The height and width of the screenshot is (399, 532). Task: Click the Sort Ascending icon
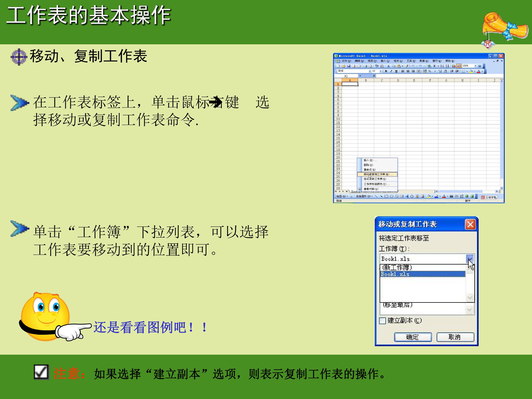click(442, 66)
